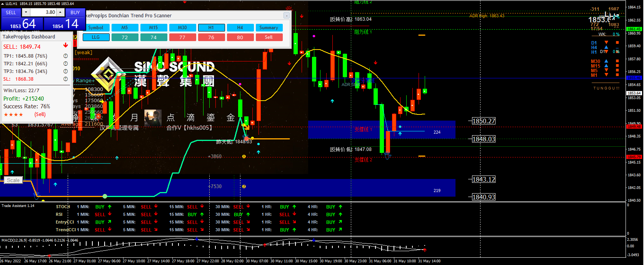Click the EntryCCI 1 MIN BUY arrow
644x265 pixels.
click(x=110, y=222)
